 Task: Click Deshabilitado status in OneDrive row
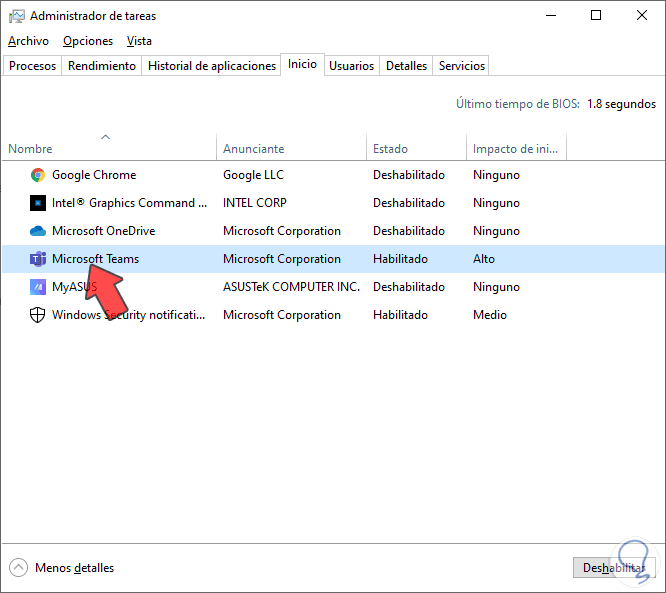pyautogui.click(x=409, y=231)
